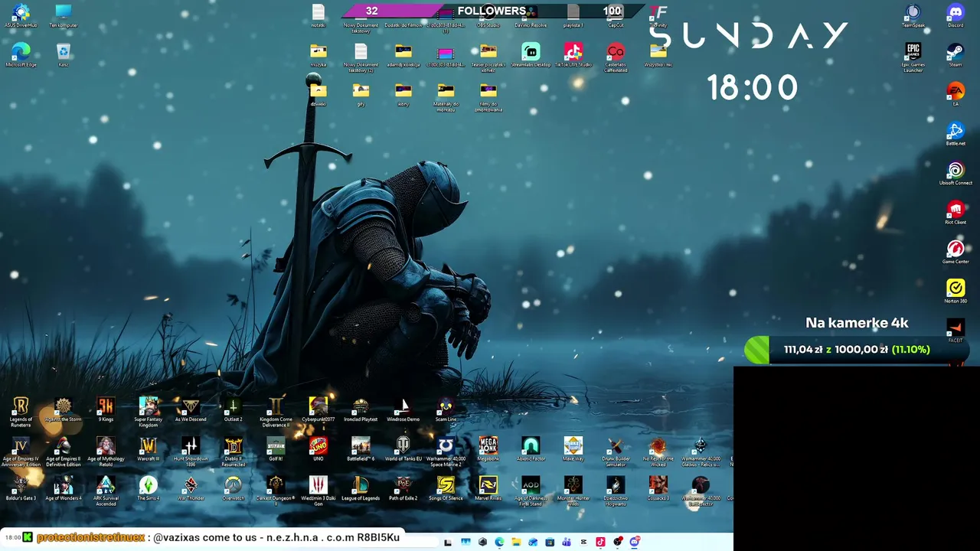Select the Super Fantasy Kingdom icon
The height and width of the screenshot is (551, 980).
(149, 411)
